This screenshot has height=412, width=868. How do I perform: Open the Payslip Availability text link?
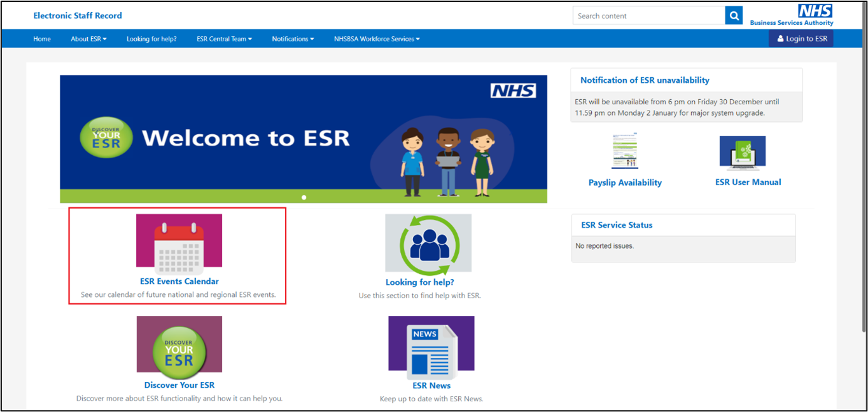(x=625, y=183)
